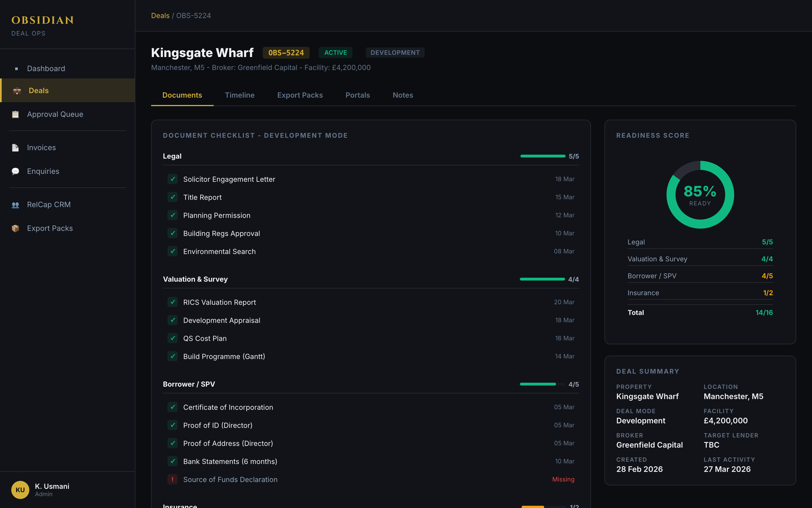Click the Dashboard square icon in sidebar

(16, 69)
